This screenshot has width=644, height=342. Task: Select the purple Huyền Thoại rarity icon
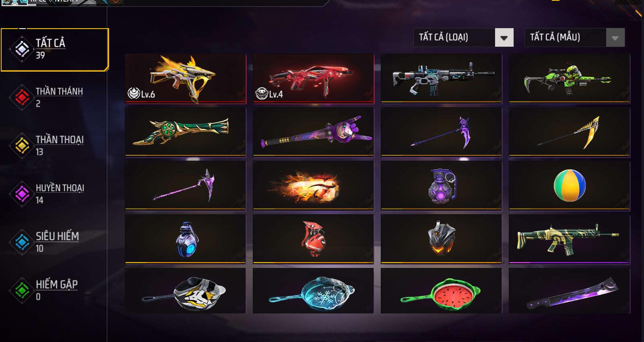coord(22,194)
